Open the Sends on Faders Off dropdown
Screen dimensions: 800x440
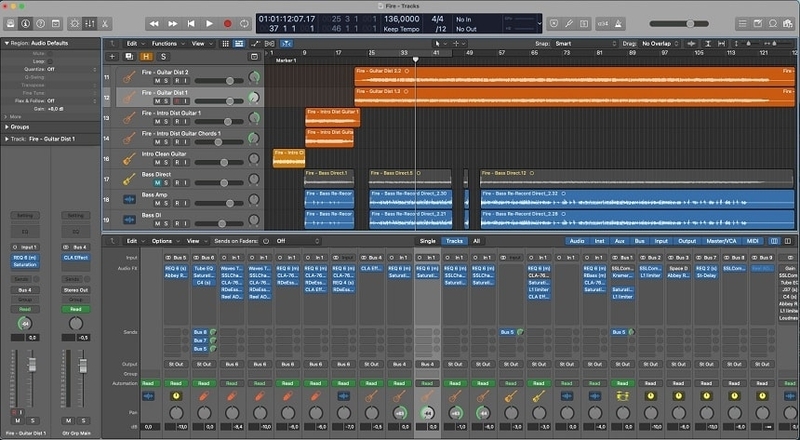(x=297, y=241)
